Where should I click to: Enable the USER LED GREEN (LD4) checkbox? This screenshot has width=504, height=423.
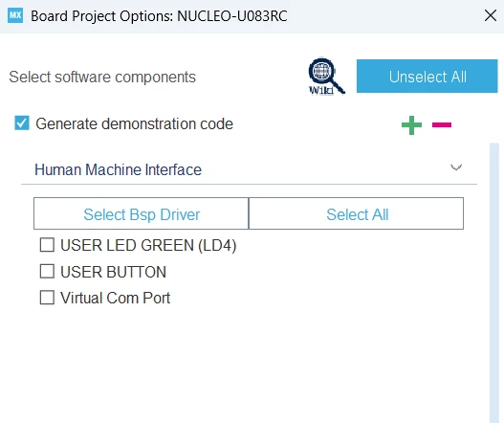[47, 245]
